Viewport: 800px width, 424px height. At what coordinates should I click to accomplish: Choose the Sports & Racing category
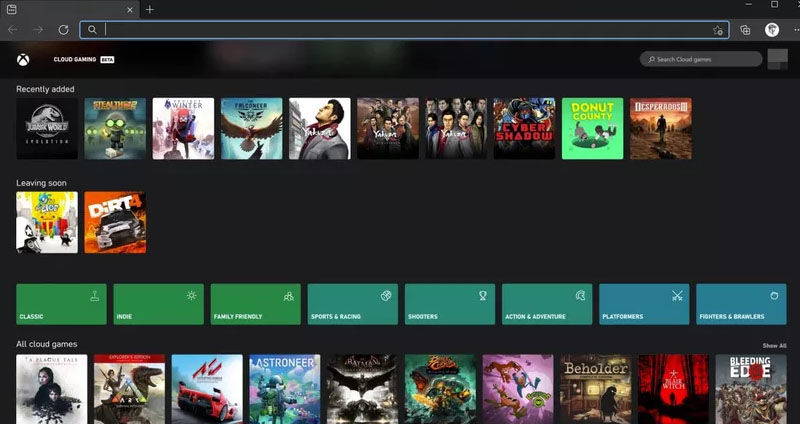click(352, 304)
